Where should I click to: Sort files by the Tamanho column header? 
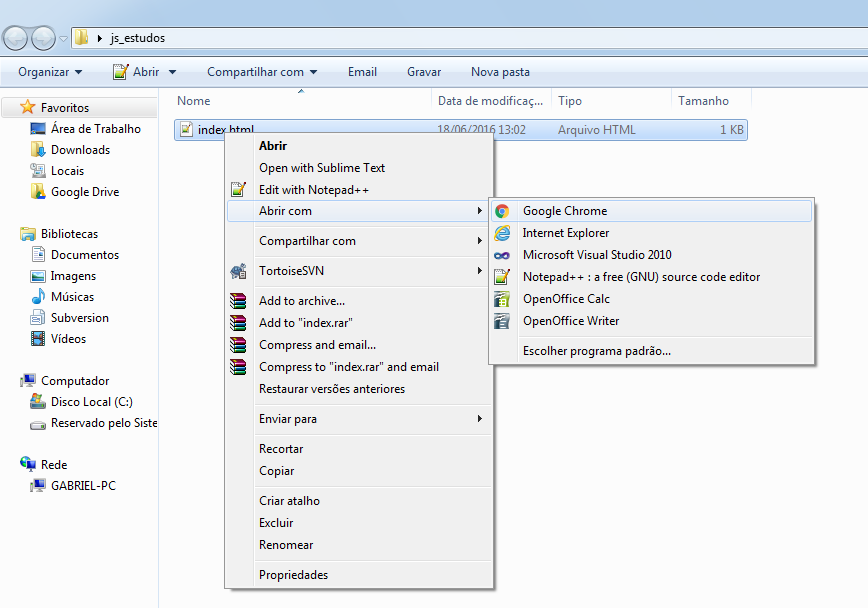click(703, 101)
